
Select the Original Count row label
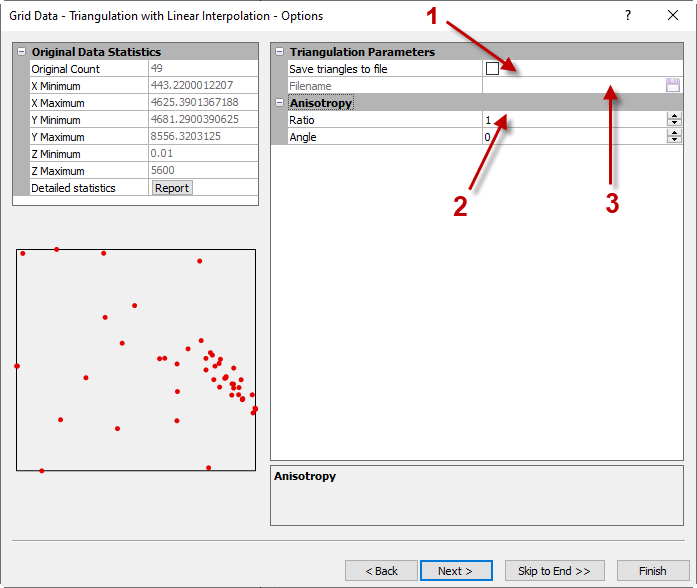[x=65, y=69]
